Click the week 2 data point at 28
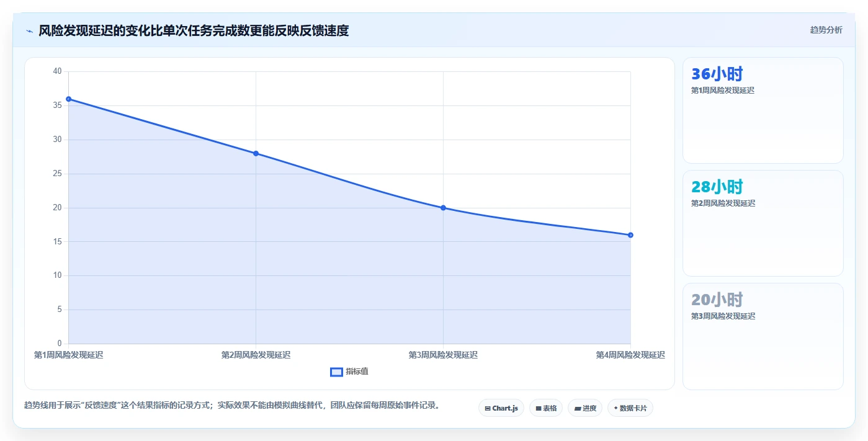Image resolution: width=868 pixels, height=441 pixels. (256, 153)
